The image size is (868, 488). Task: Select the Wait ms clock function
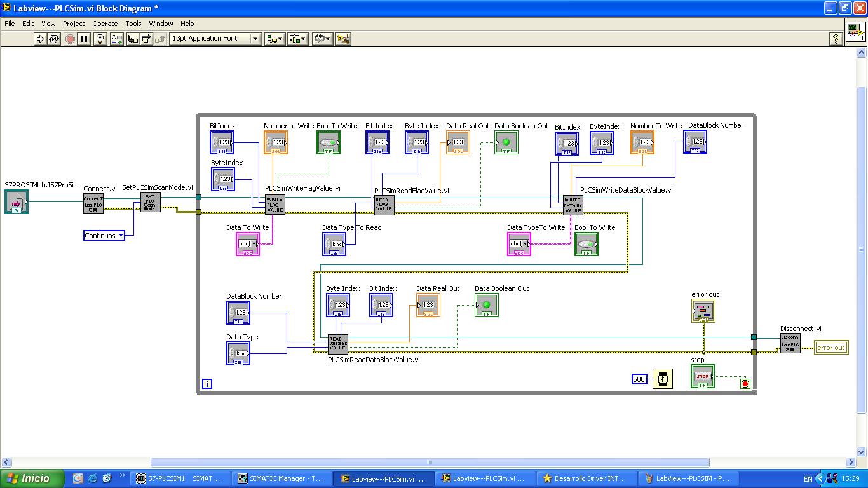[663, 379]
